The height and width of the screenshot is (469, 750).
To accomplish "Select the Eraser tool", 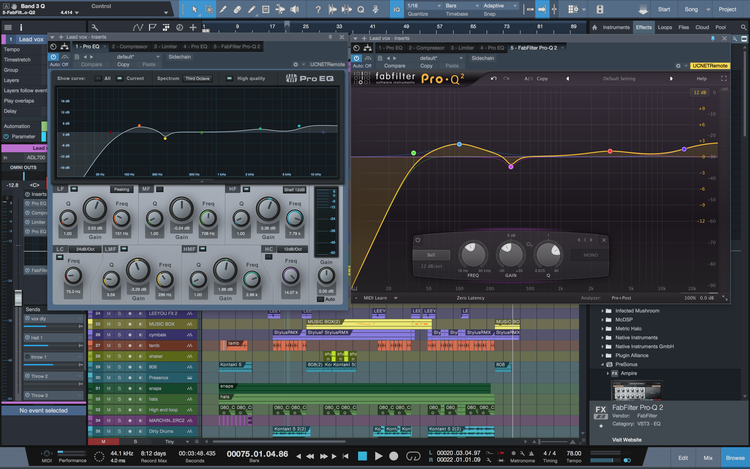I will click(x=237, y=9).
